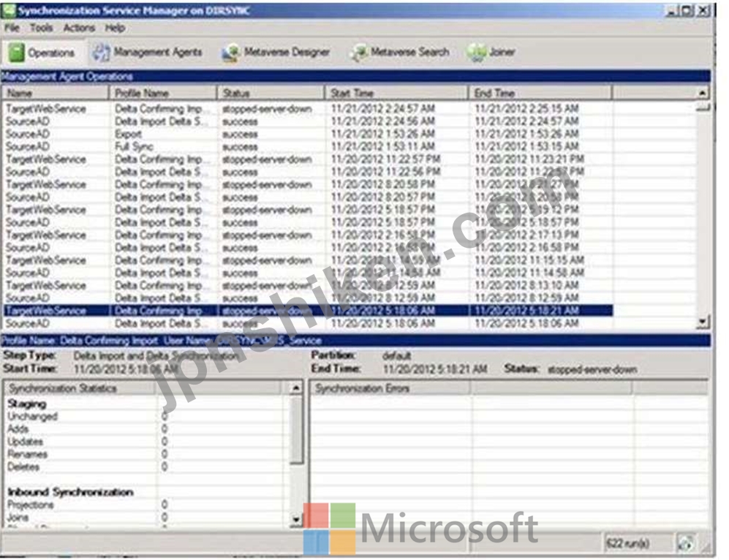Select SourceAD run ending 11/20/2012 5:18:06 AM
Screen dimensions: 729x560
pyautogui.click(x=308, y=323)
